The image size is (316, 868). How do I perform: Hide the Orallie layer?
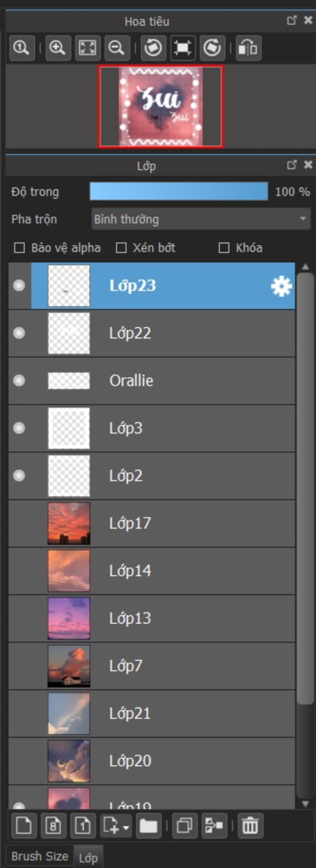point(19,381)
